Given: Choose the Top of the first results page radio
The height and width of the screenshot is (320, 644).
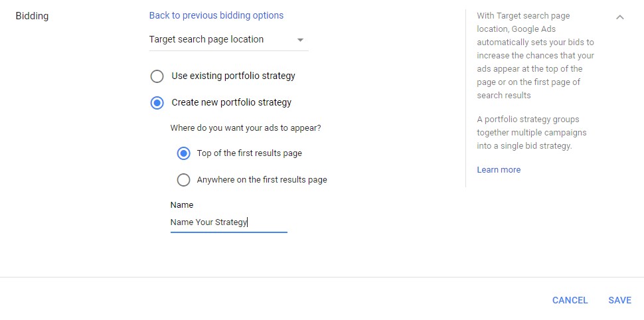Looking at the screenshot, I should pyautogui.click(x=183, y=153).
